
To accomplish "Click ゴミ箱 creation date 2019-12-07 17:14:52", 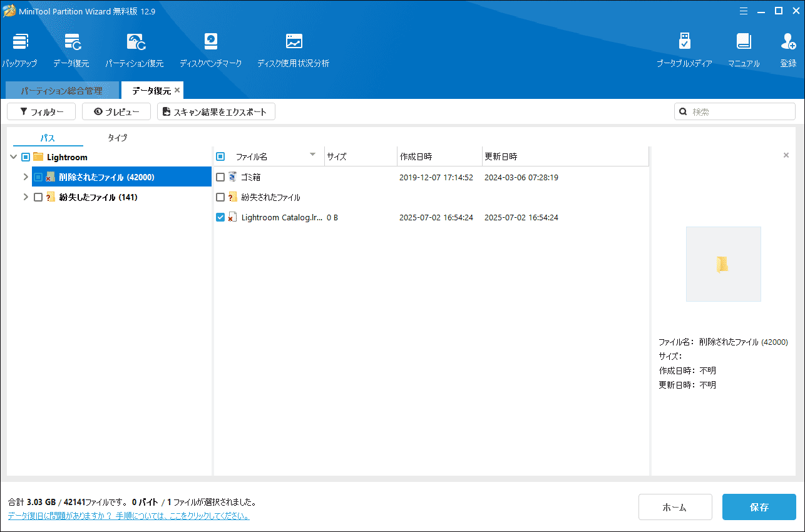I will point(436,177).
